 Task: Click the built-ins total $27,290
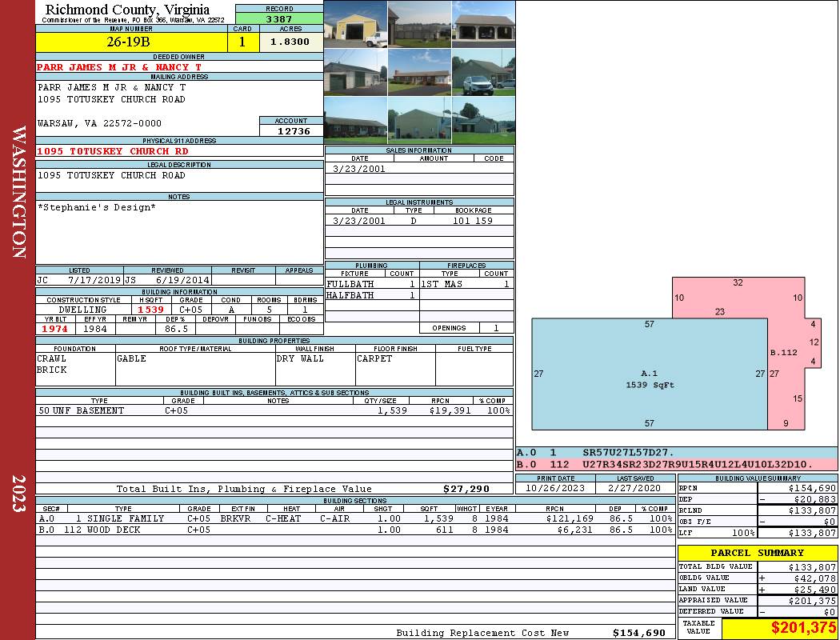[x=466, y=489]
